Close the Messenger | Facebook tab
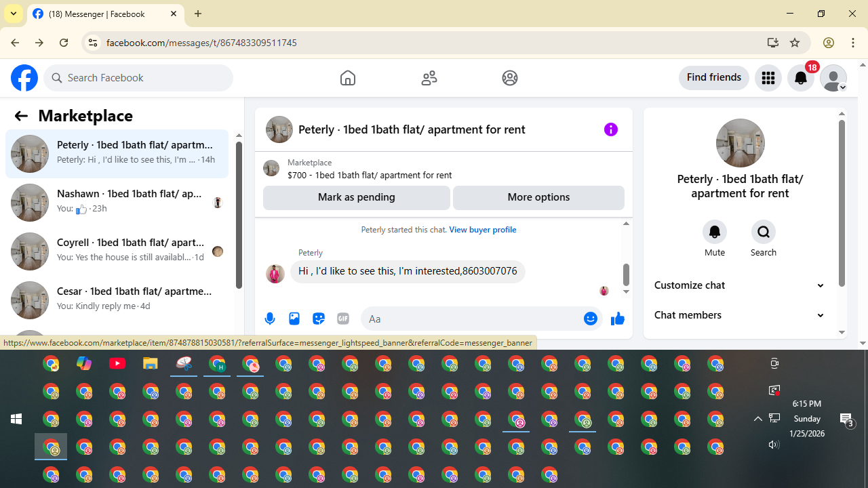 (x=174, y=14)
